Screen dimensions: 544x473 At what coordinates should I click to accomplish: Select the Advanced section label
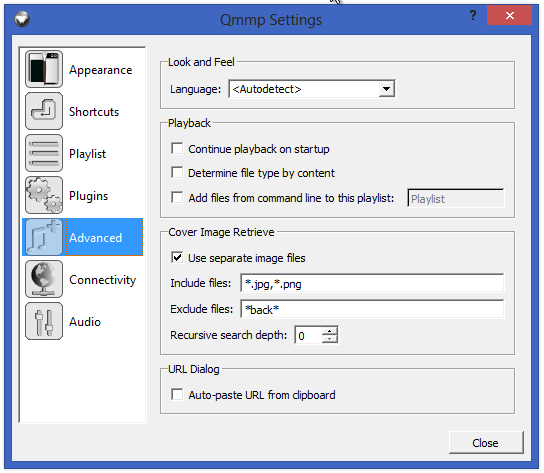[96, 238]
